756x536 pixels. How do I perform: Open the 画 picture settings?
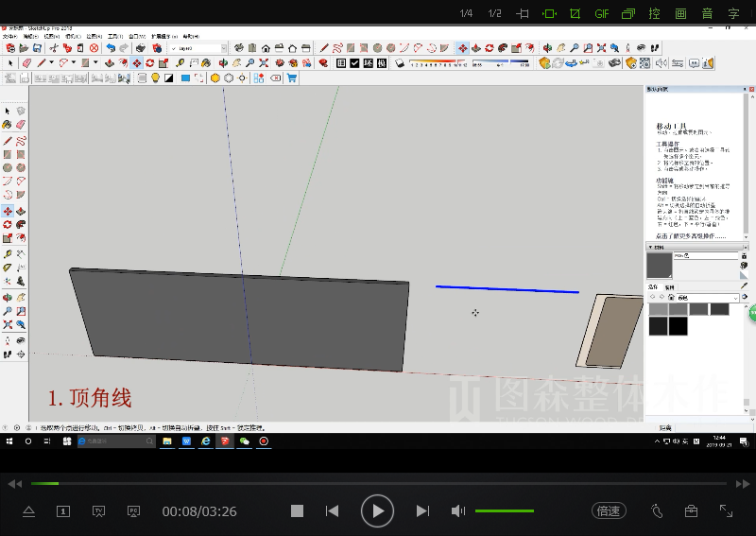tap(680, 13)
